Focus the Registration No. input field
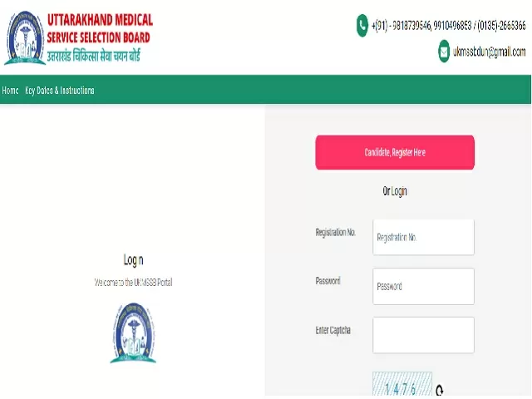 click(x=423, y=237)
